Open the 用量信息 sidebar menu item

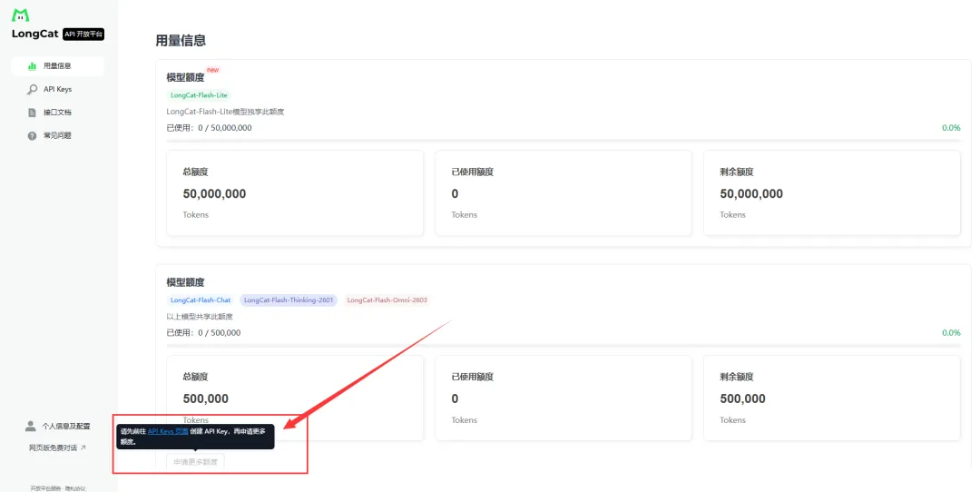coord(57,65)
